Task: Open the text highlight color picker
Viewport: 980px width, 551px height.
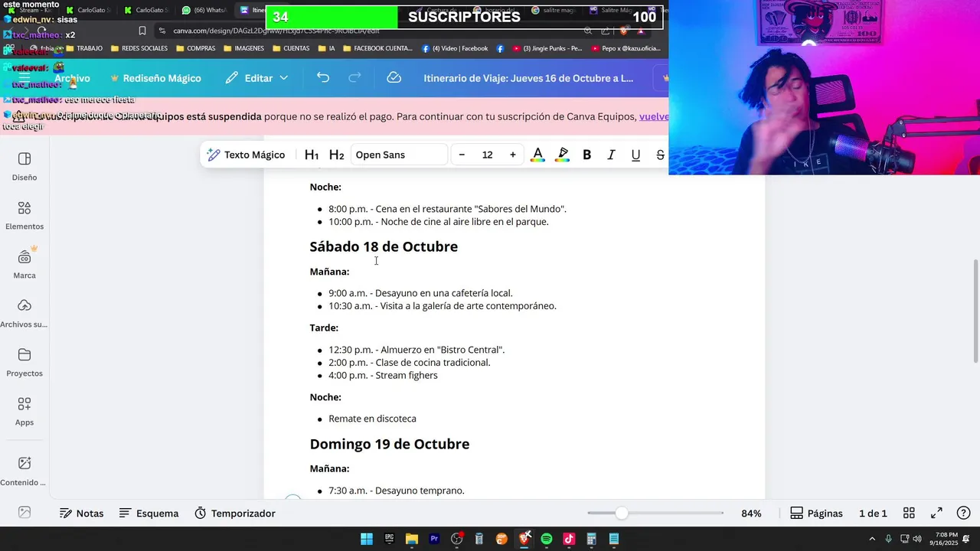Action: coord(563,155)
